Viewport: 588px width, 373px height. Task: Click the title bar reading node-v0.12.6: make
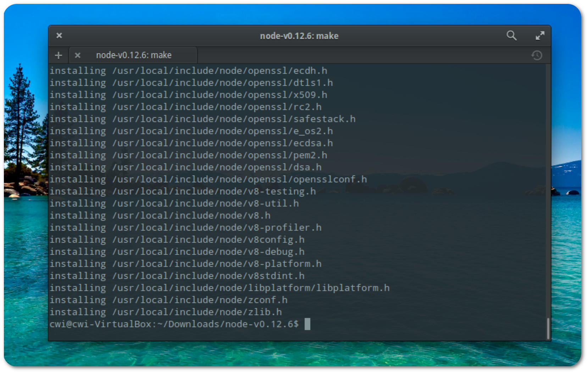tap(299, 35)
